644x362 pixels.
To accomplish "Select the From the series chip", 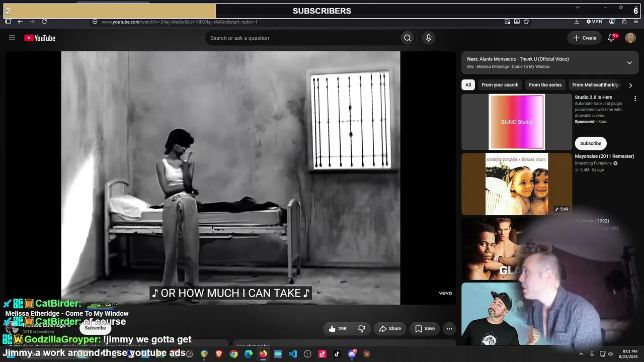I will (x=545, y=85).
